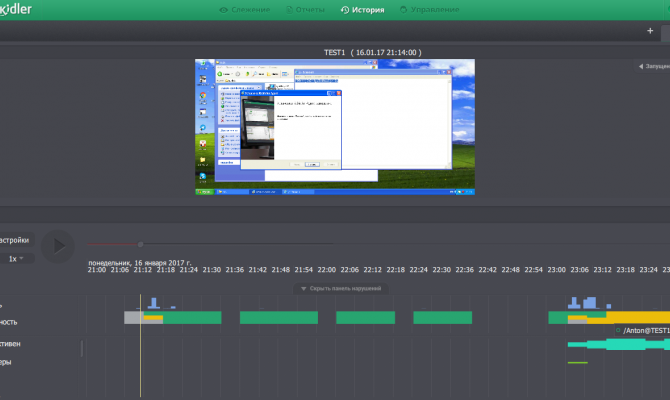This screenshot has width=670, height=400.
Task: Click the date label понедельник, 16 января 2017
Action: coord(140,263)
